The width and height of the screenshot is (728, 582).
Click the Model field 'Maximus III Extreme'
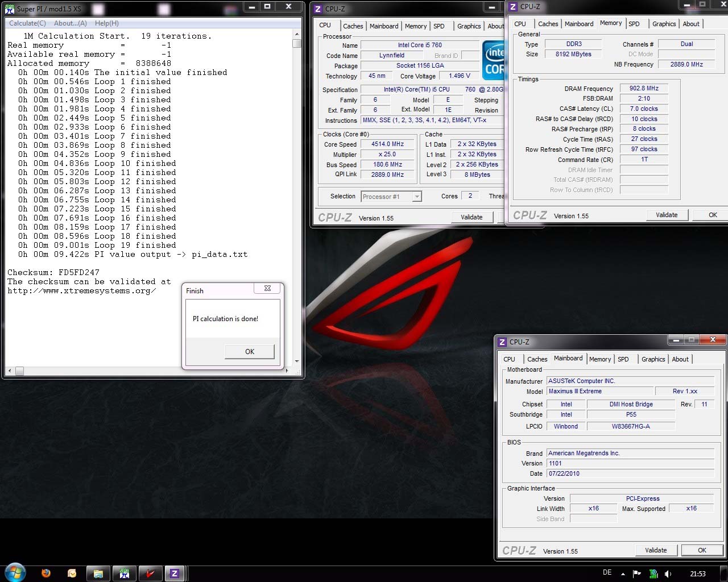point(599,391)
